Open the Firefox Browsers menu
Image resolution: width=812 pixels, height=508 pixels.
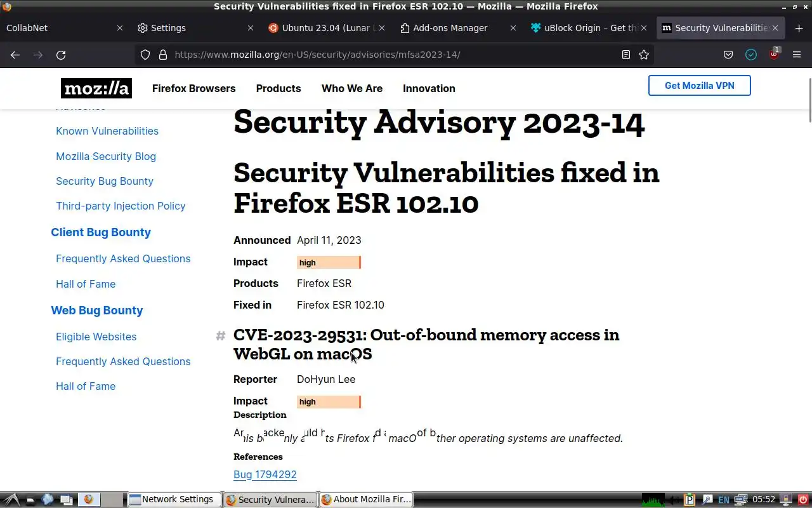(x=193, y=88)
